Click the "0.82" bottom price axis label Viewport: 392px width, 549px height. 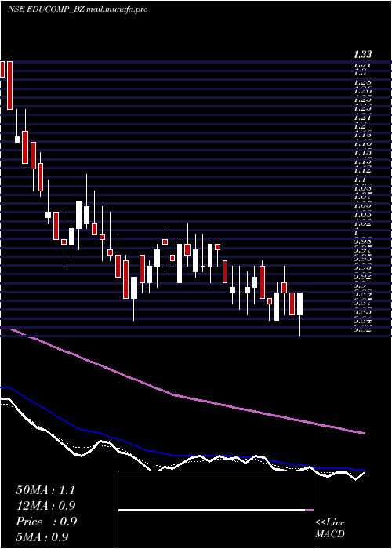point(362,329)
